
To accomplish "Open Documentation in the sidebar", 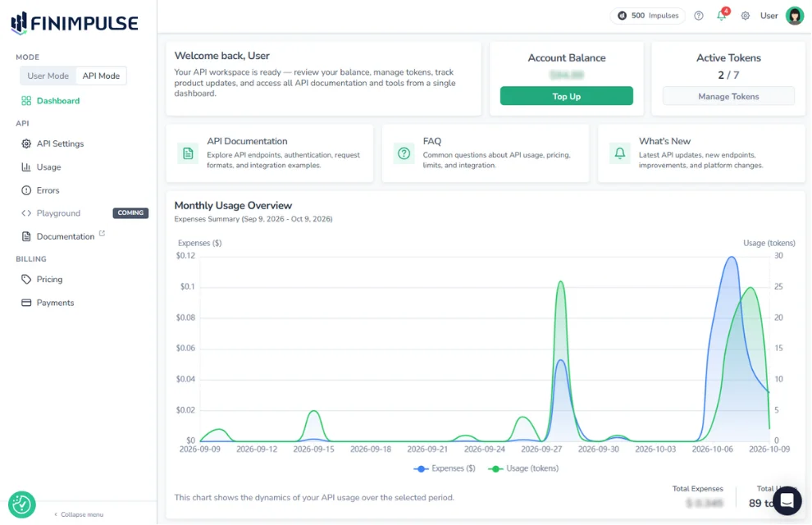I will pyautogui.click(x=66, y=236).
